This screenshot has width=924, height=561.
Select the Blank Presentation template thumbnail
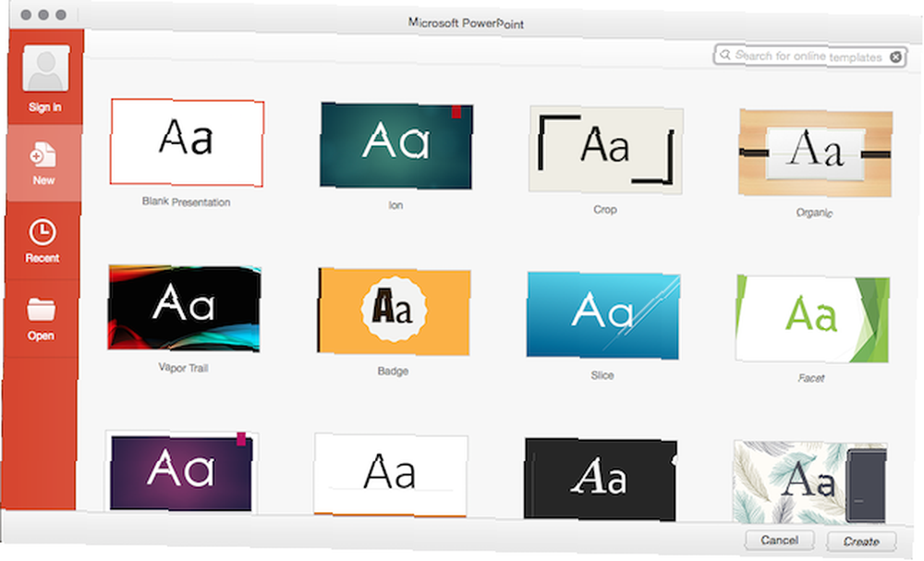(x=187, y=142)
